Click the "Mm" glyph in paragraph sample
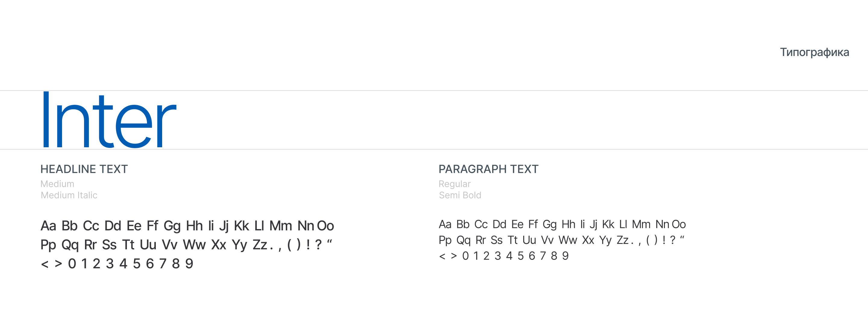The image size is (868, 318). point(641,224)
